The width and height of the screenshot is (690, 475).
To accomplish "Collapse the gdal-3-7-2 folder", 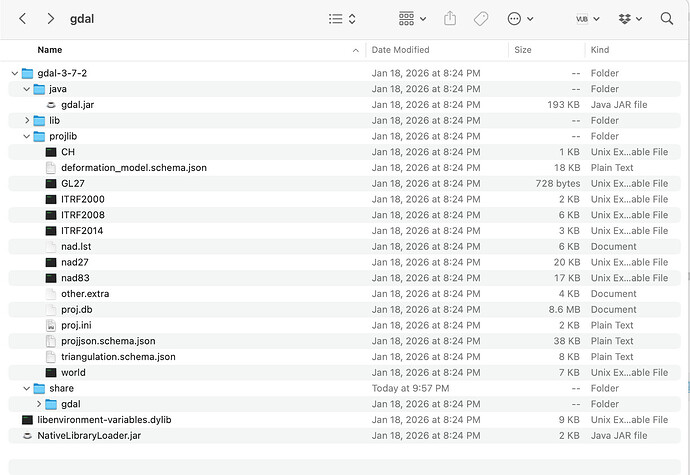I will point(13,73).
